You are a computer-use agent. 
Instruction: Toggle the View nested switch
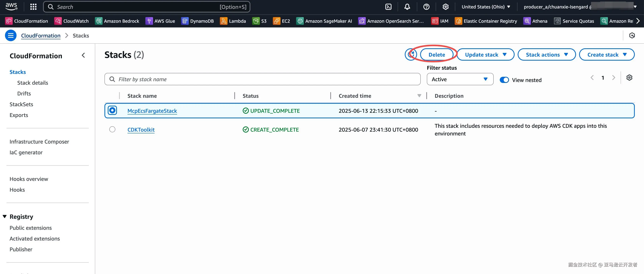[x=504, y=80]
